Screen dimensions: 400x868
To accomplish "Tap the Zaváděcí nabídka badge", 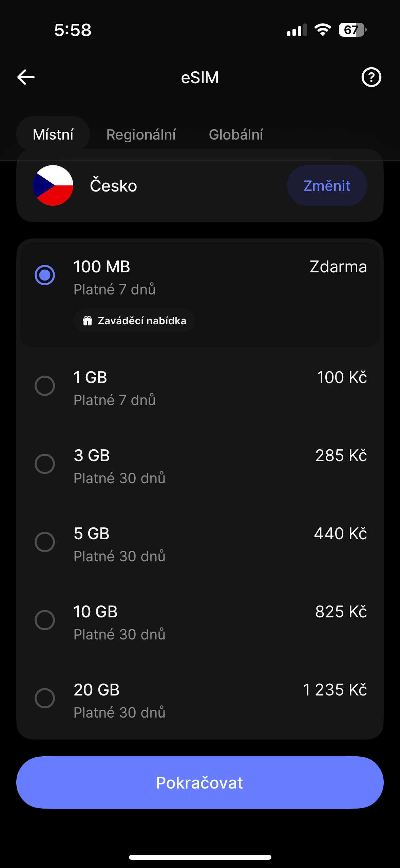I will tap(134, 321).
